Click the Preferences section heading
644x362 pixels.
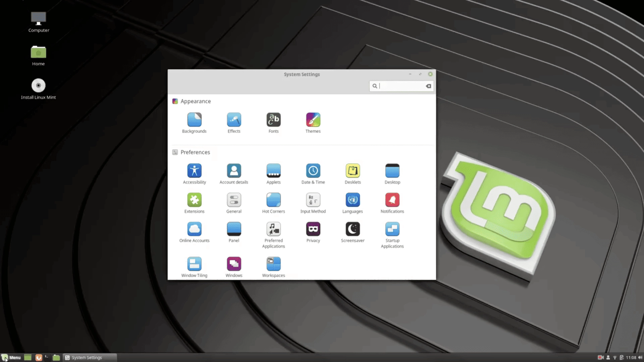click(x=195, y=152)
